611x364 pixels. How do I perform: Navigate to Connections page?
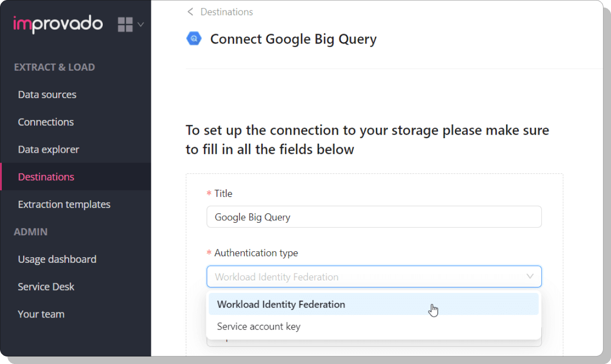point(46,122)
